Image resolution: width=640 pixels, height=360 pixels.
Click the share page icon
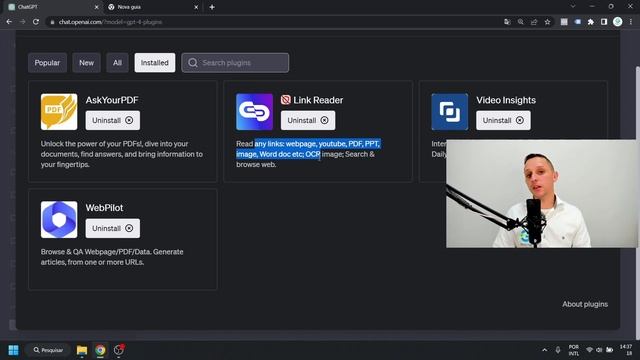pyautogui.click(x=534, y=22)
